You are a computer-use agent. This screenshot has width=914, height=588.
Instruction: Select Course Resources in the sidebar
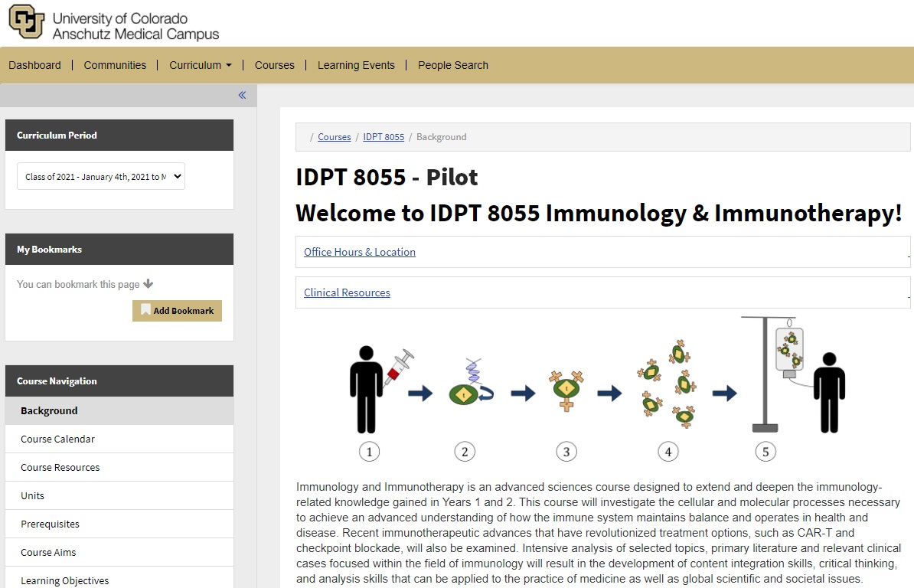[60, 468]
